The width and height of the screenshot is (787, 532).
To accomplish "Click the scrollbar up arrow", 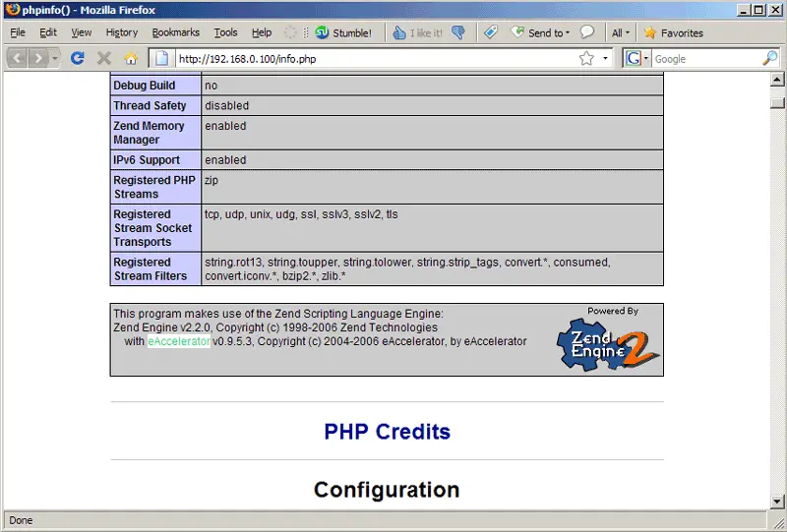I will [777, 80].
